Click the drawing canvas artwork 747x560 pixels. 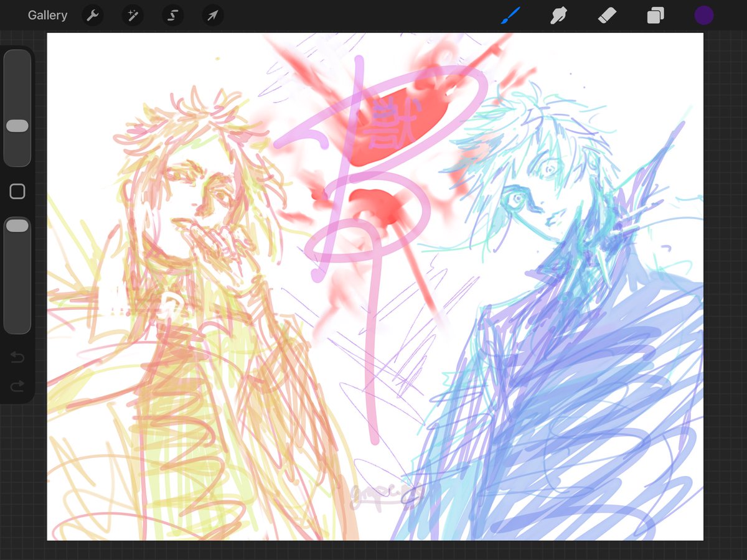[x=375, y=286]
